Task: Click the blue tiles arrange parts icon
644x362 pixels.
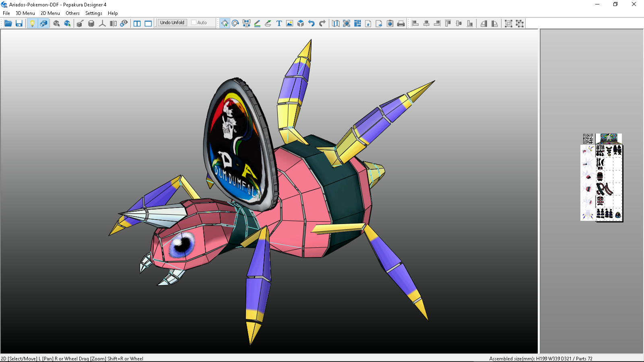Action: pyautogui.click(x=357, y=23)
